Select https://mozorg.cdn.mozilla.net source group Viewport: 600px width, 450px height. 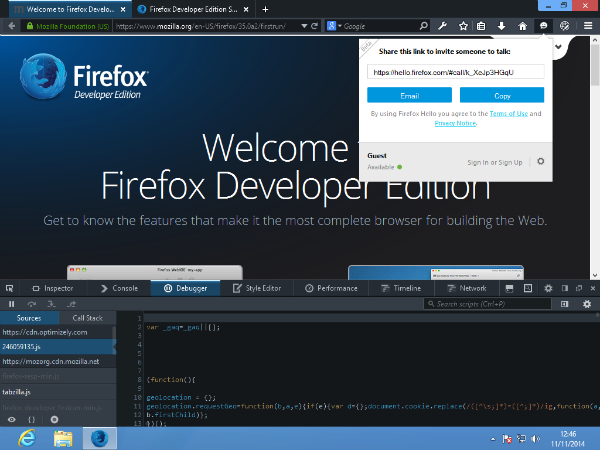[57, 361]
